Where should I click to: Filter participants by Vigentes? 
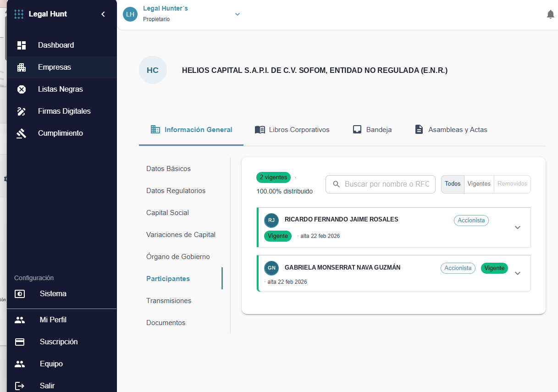point(479,184)
